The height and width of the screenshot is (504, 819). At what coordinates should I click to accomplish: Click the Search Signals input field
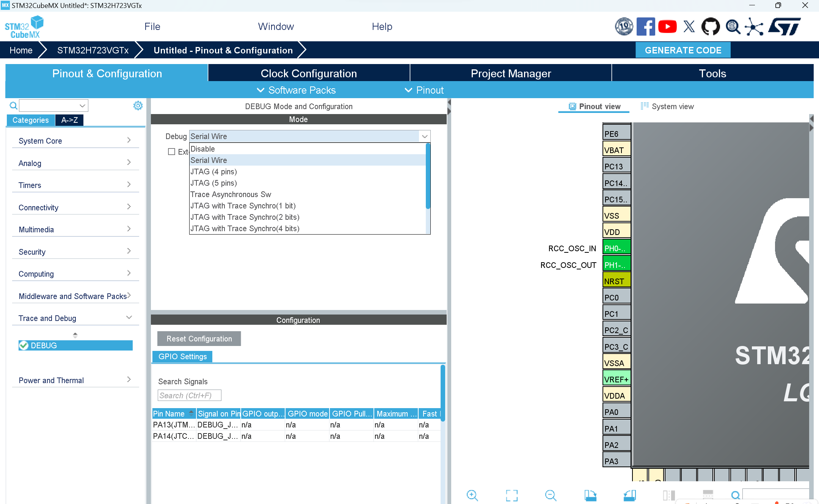click(189, 395)
